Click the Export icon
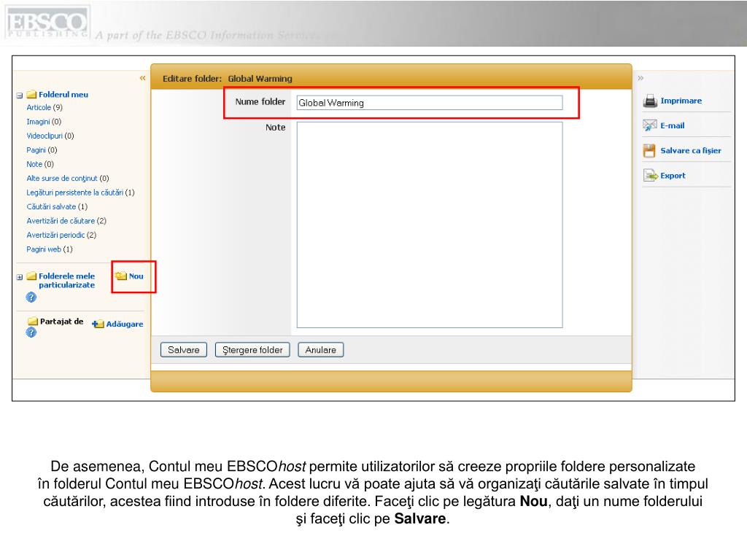 pos(650,176)
